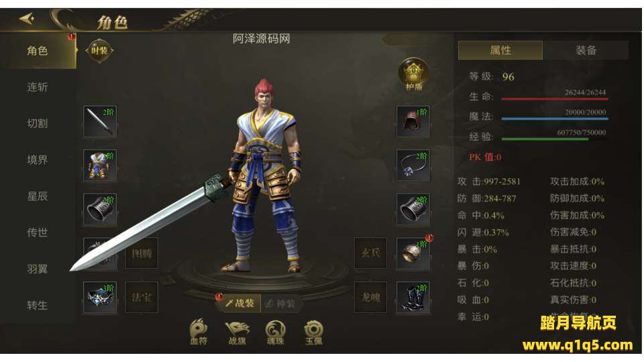
Task: Open the 连斩 sidebar menu item
Action: pos(38,87)
